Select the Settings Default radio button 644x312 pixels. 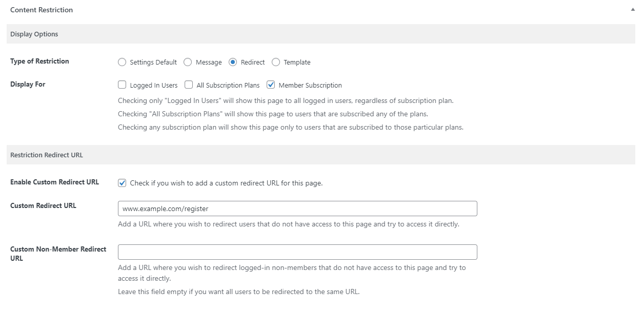click(122, 63)
